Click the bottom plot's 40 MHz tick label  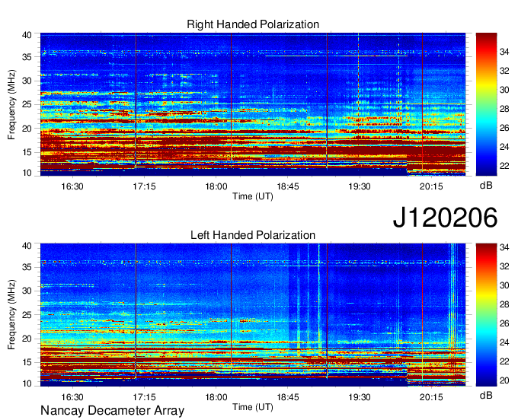pos(27,246)
